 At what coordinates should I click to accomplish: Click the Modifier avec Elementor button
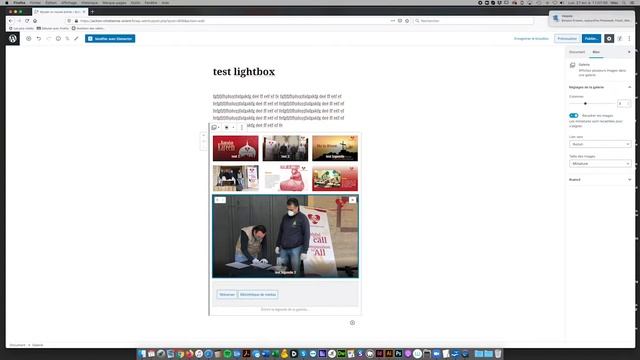(110, 38)
